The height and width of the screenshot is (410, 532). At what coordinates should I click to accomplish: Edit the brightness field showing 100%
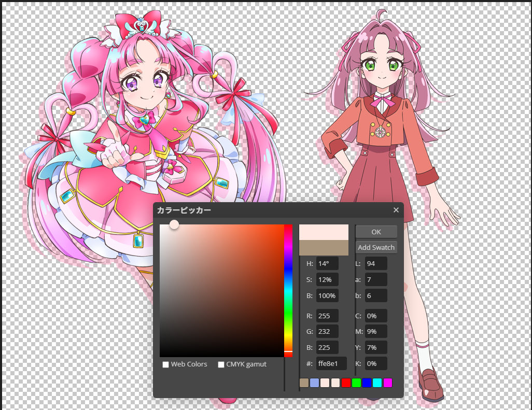coord(327,295)
